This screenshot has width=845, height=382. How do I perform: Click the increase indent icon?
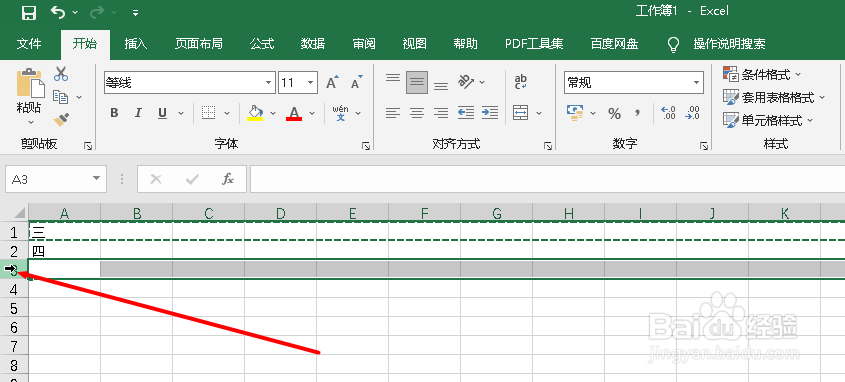click(x=489, y=113)
